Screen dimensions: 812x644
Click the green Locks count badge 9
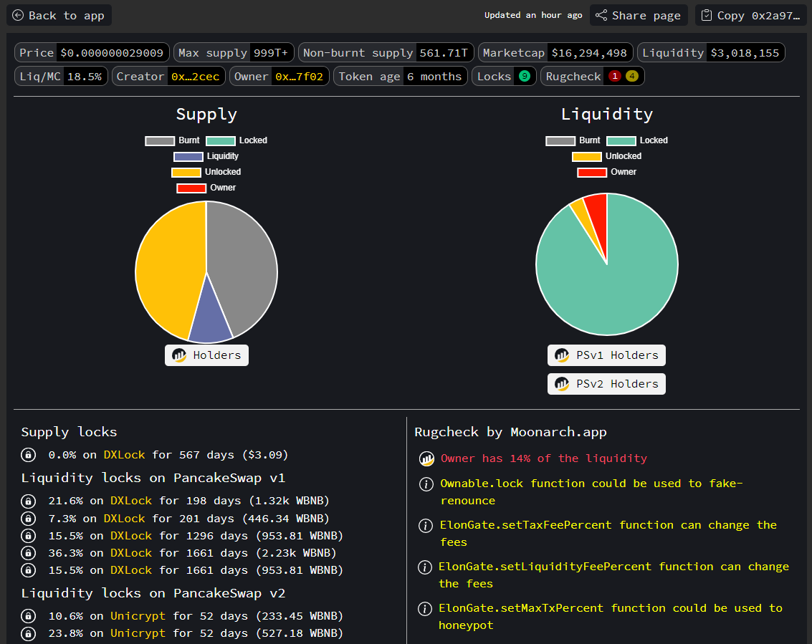tap(525, 76)
